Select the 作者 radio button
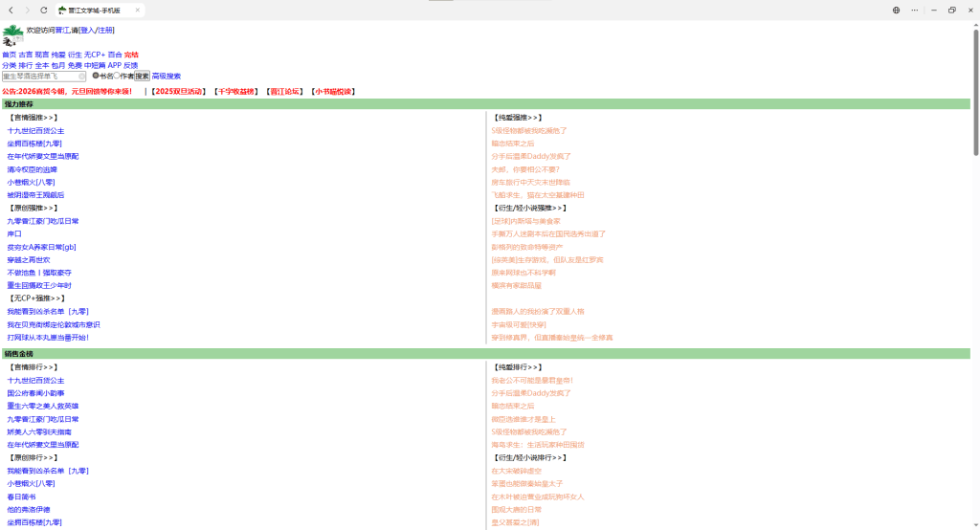 (117, 76)
